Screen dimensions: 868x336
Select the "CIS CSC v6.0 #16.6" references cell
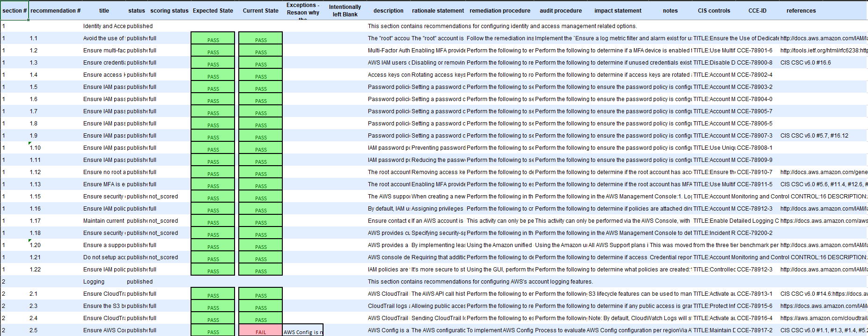805,63
